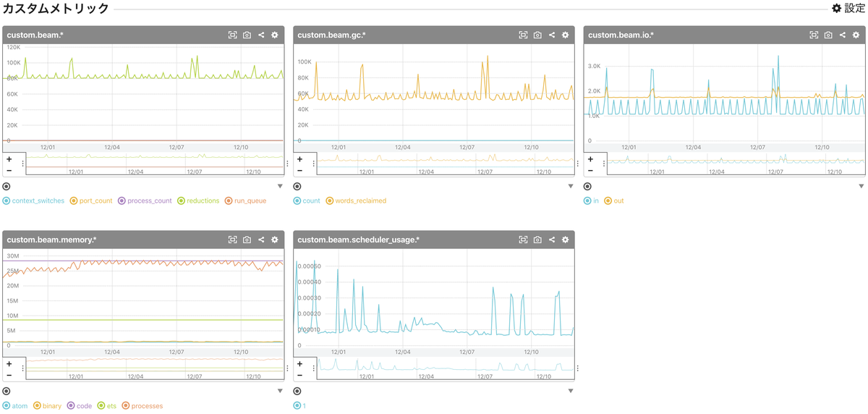This screenshot has width=868, height=414.
Task: Expand custom.beam.memory.* graph to fullscreen
Action: point(232,240)
